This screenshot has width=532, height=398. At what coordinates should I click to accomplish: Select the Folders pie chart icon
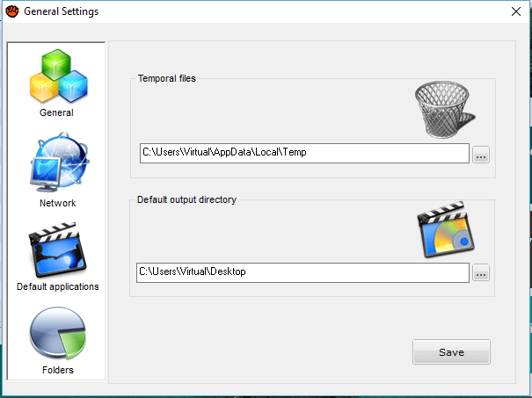tap(57, 335)
